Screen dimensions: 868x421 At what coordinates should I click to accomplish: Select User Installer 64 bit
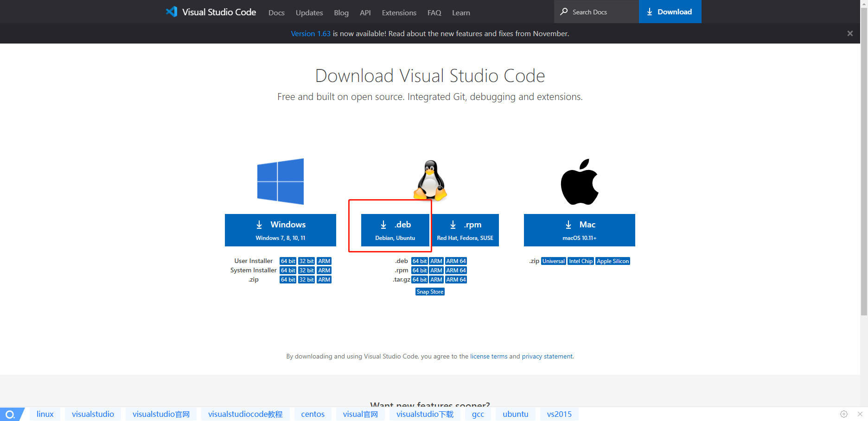[288, 261]
